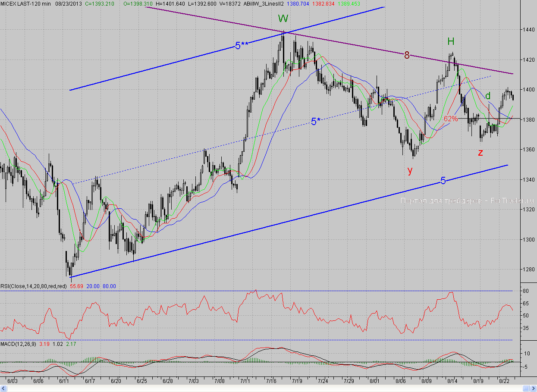Click the green d wave label
This screenshot has width=537, height=392.
click(488, 96)
